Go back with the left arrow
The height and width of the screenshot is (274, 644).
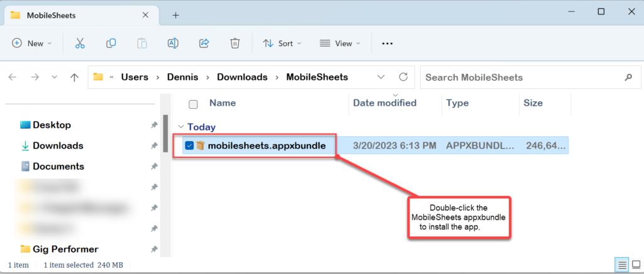(x=13, y=77)
